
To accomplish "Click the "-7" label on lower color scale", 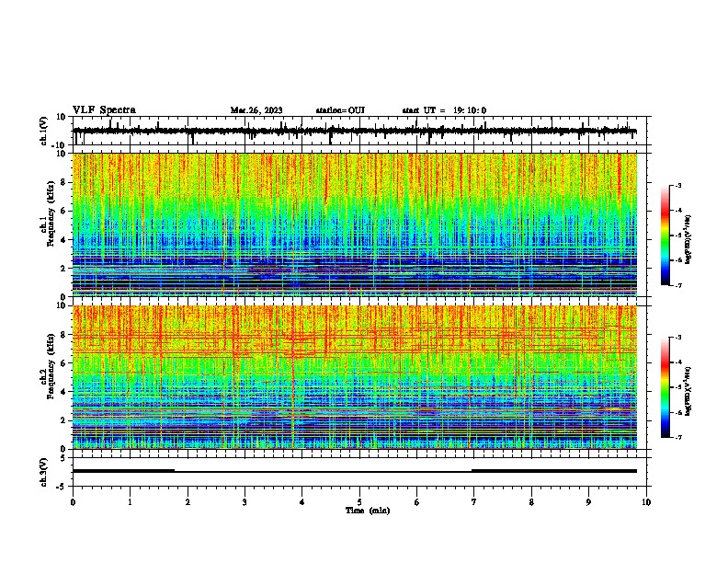I will click(677, 437).
